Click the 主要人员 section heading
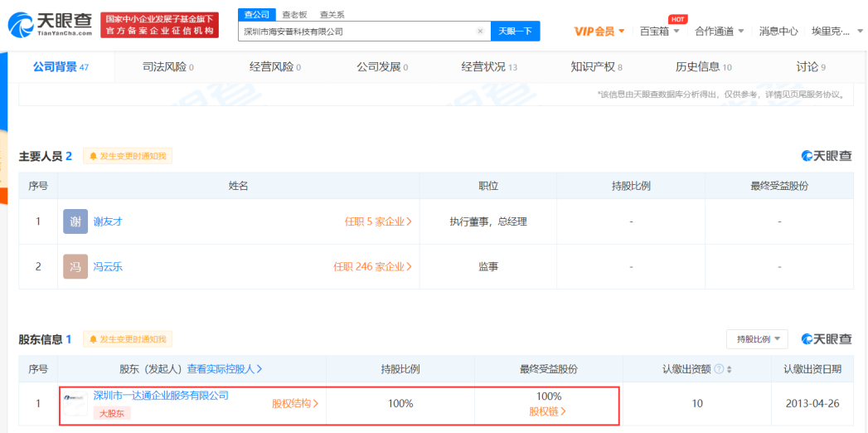The width and height of the screenshot is (868, 433). click(x=46, y=156)
